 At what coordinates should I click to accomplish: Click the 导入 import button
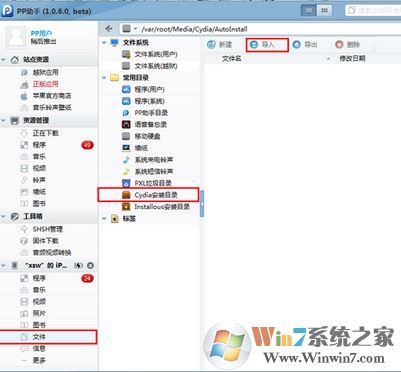click(x=267, y=44)
